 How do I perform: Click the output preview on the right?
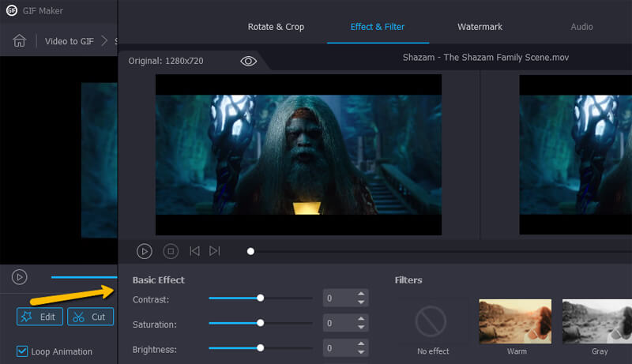pyautogui.click(x=576, y=155)
